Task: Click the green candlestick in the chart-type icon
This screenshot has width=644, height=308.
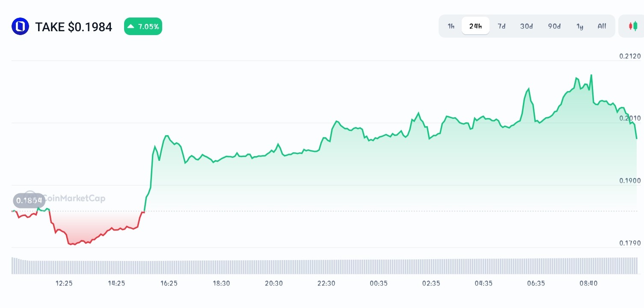Action: [x=635, y=26]
